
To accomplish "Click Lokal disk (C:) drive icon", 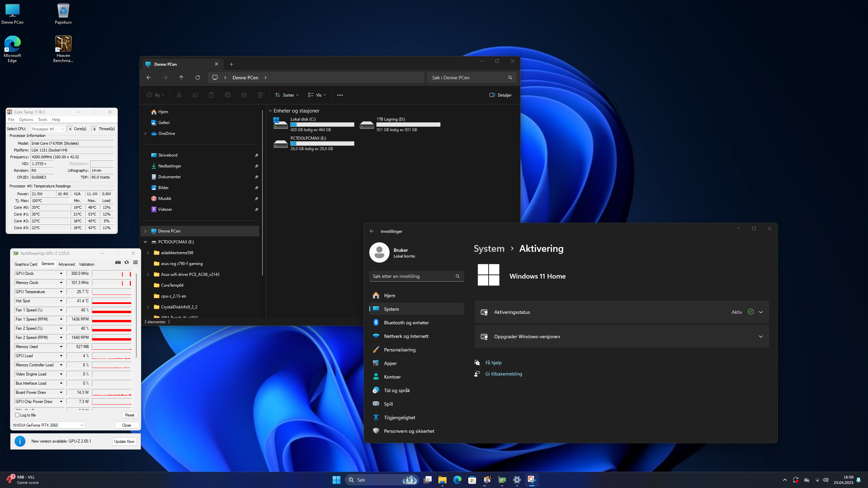I will pos(280,123).
